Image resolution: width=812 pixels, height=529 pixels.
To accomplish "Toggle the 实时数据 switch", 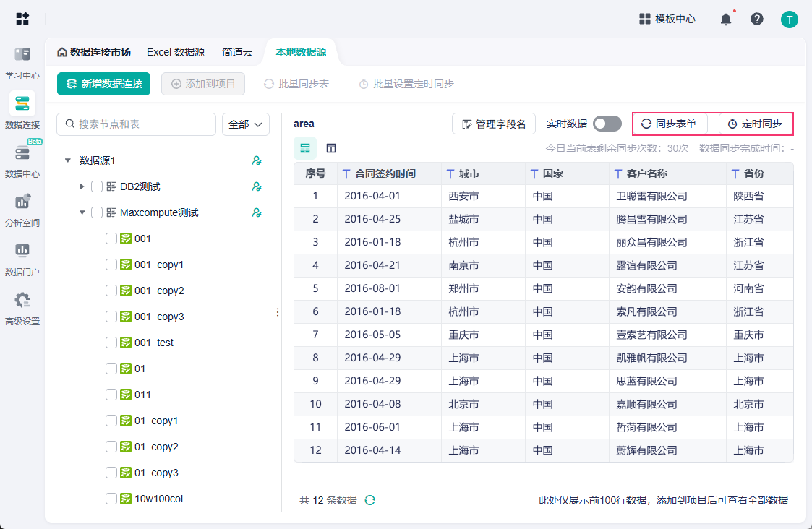I will click(x=607, y=124).
